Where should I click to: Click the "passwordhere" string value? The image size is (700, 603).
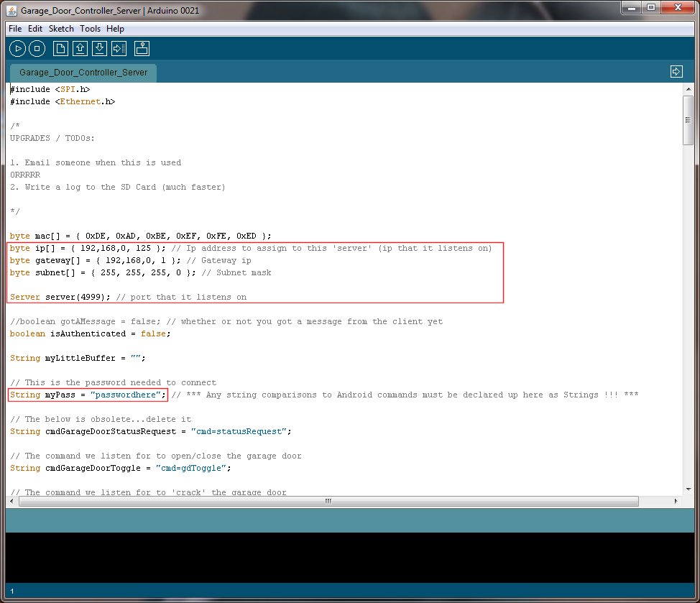[x=126, y=395]
